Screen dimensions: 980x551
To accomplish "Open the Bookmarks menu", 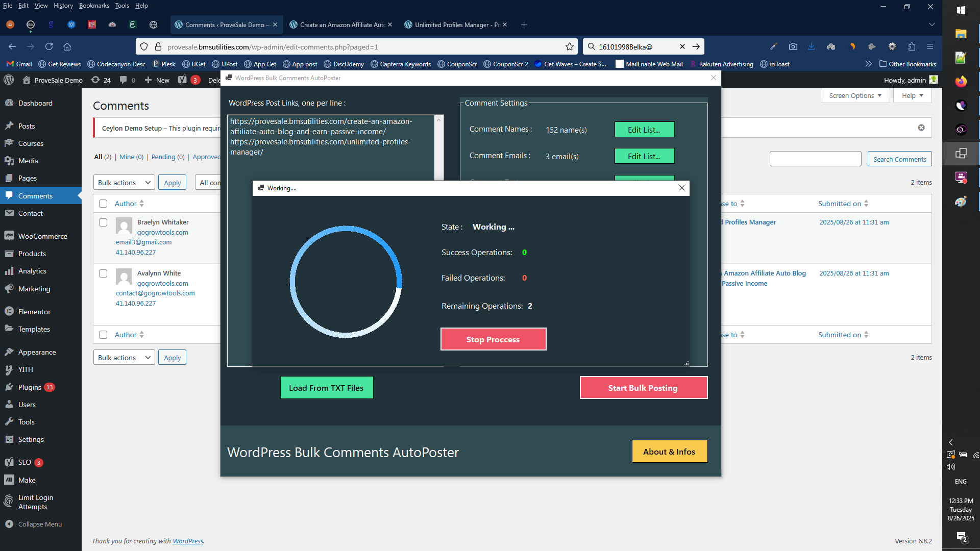I will [x=94, y=6].
